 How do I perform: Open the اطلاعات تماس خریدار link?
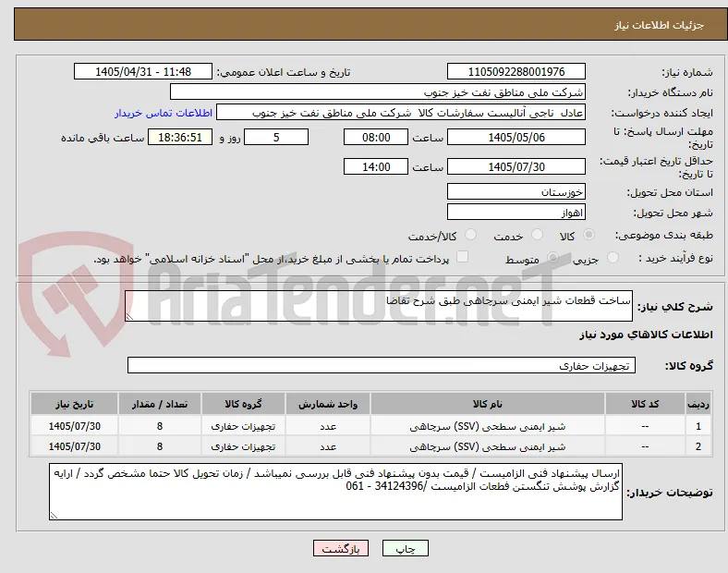point(164,113)
